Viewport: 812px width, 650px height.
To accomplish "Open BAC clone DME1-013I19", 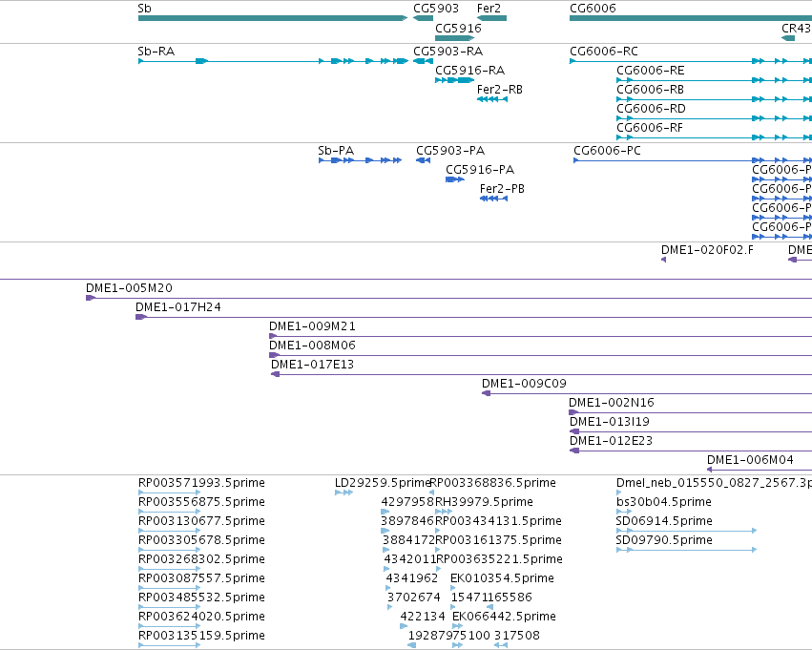I will [x=691, y=432].
